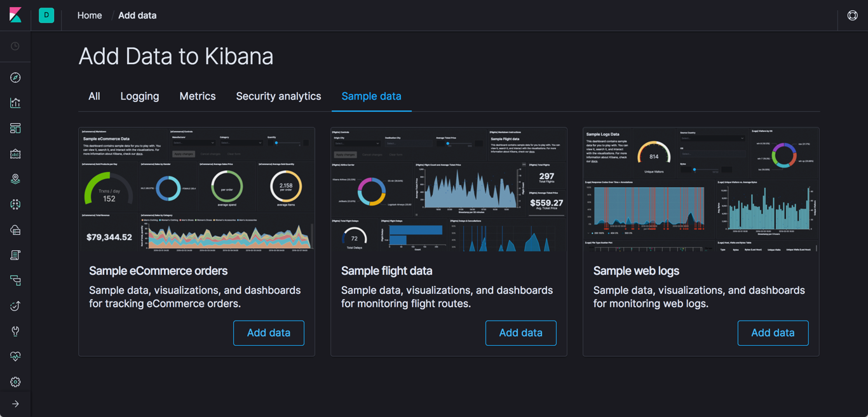Screen dimensions: 868x417
Task: Open Dev Tools with the wrench icon
Action: tap(15, 331)
